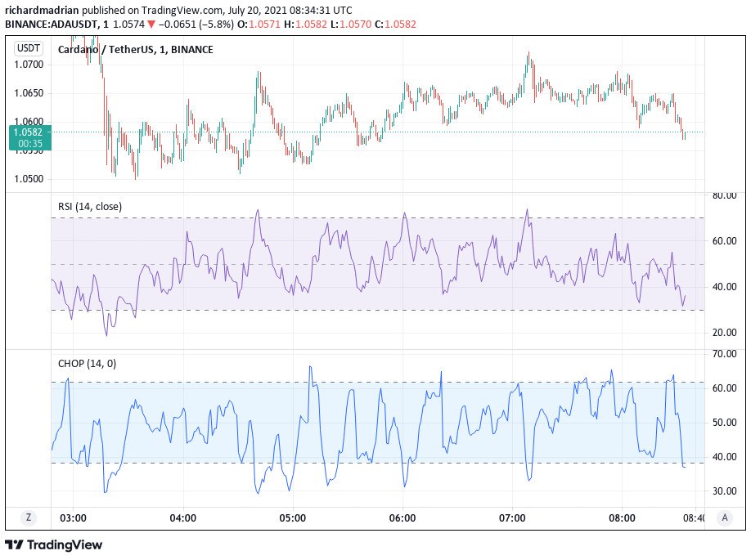This screenshot has height=560, width=751.
Task: Click the 08:00 time axis label
Action: click(x=622, y=517)
